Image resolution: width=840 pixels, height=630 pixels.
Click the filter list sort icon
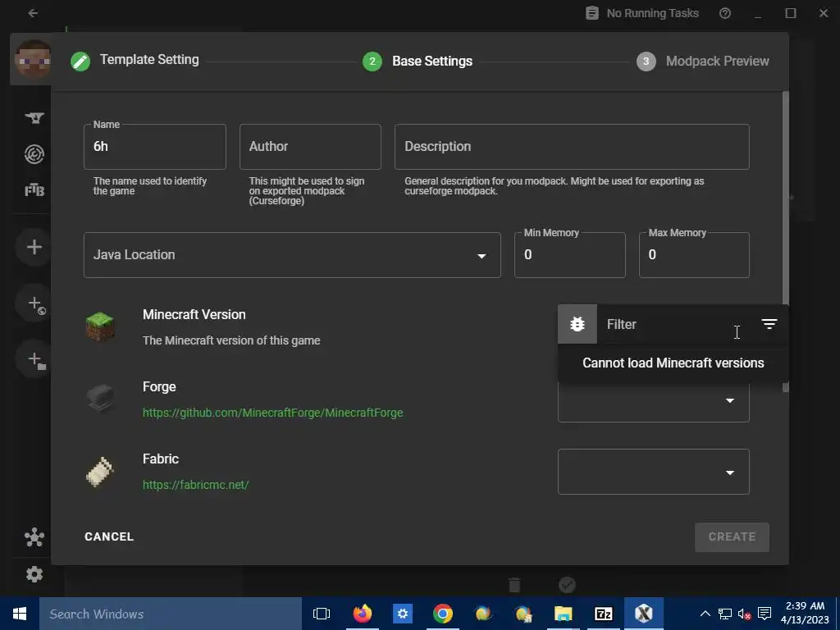(x=769, y=323)
